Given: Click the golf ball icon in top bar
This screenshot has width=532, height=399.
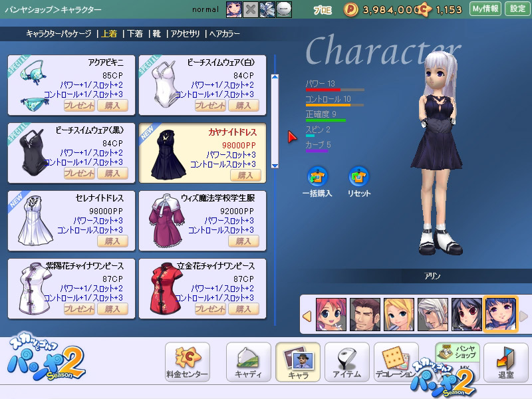Looking at the screenshot, I should coord(285,9).
